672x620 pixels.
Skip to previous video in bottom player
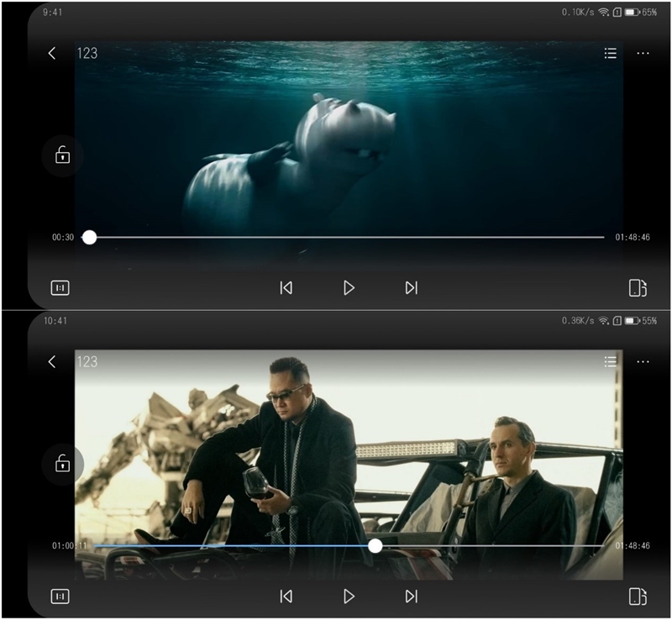[286, 596]
